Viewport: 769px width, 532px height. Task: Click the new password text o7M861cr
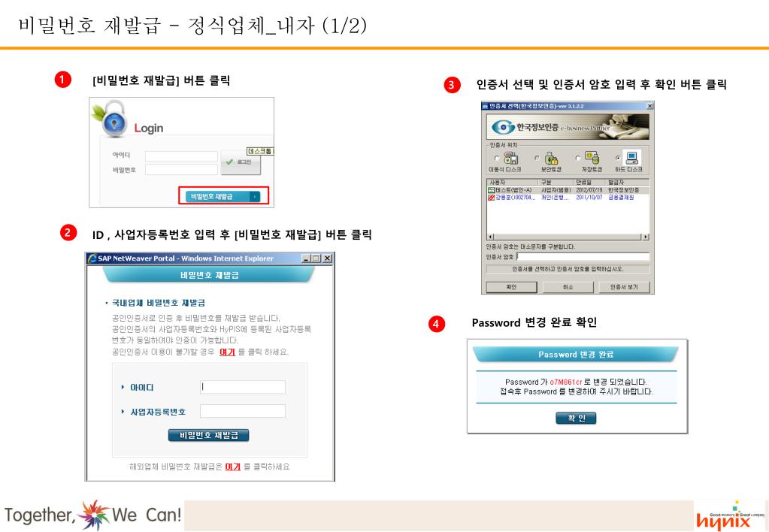pos(565,382)
